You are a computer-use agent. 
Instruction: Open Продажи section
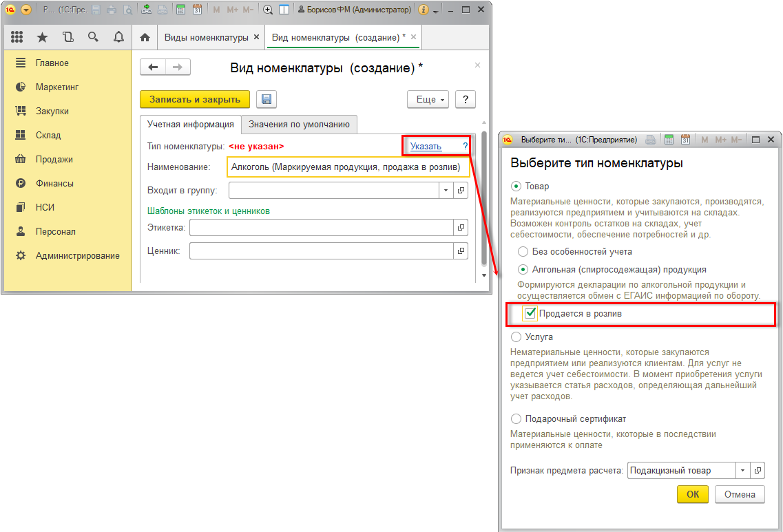67,159
